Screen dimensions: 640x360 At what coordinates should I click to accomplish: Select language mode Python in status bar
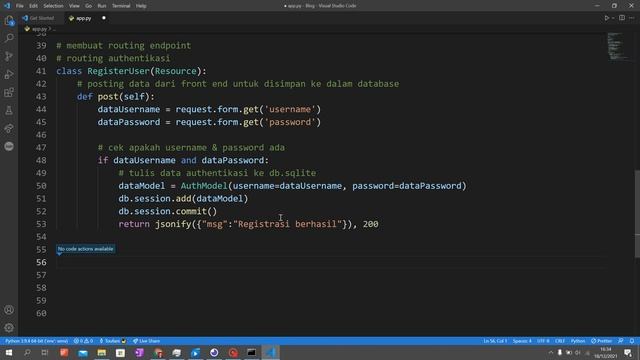point(578,341)
